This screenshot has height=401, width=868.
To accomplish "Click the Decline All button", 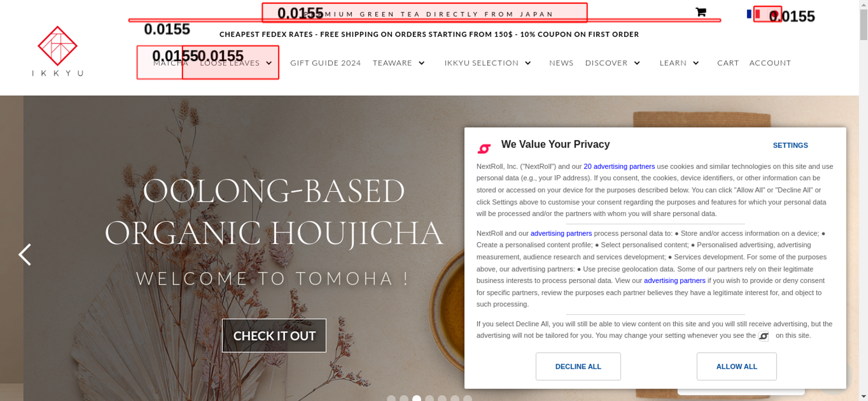I will [x=578, y=367].
